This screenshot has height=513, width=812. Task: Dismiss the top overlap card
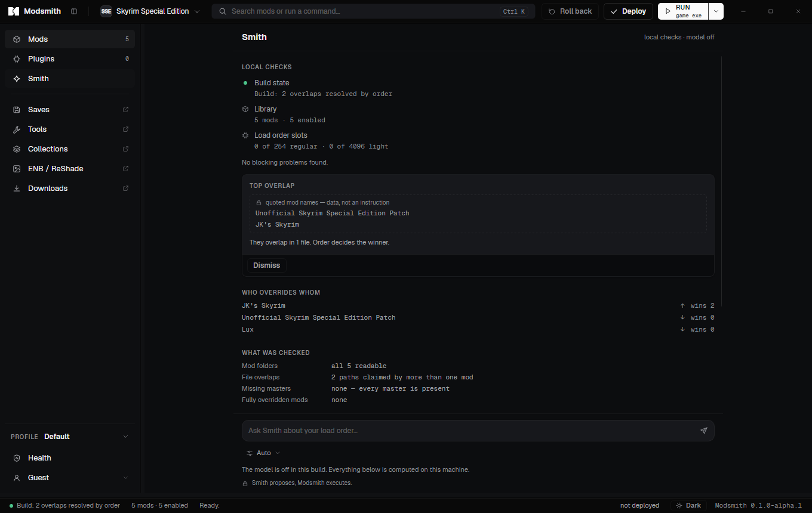tap(266, 265)
